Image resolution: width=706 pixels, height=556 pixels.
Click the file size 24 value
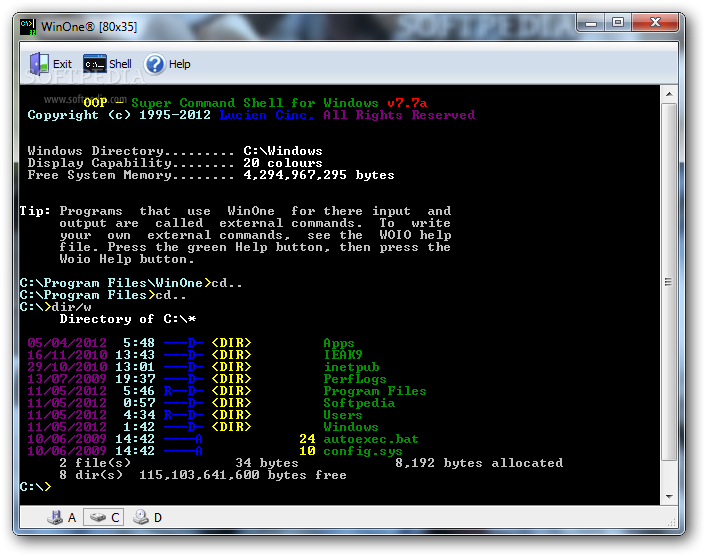[307, 439]
